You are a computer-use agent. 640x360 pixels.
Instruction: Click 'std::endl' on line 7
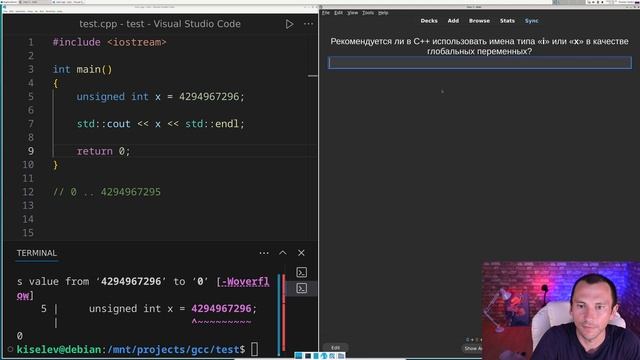coord(212,124)
